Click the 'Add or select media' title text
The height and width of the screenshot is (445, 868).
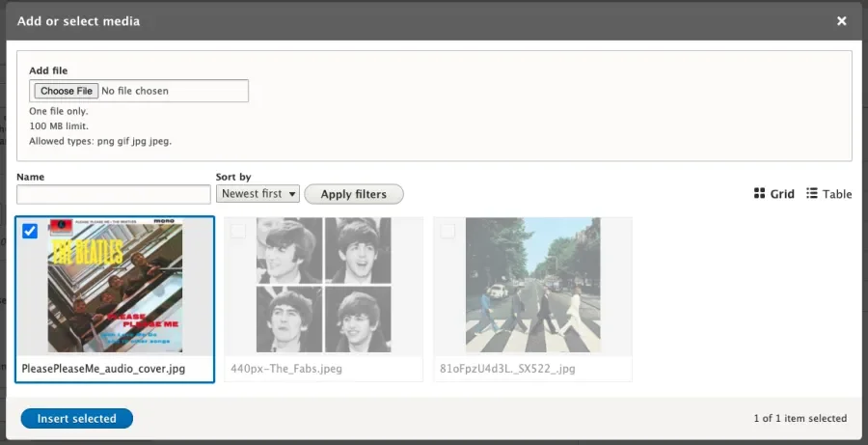coord(79,21)
